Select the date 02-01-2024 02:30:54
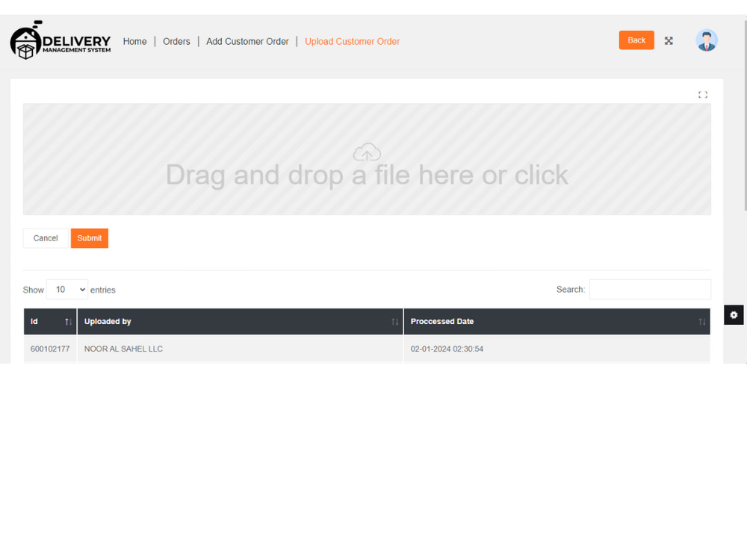This screenshot has width=747, height=560. [447, 349]
